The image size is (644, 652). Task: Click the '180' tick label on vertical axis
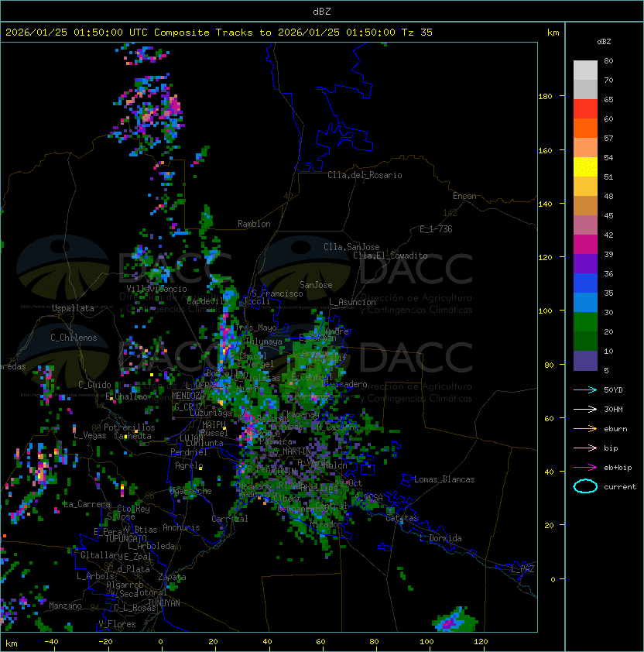pyautogui.click(x=545, y=97)
